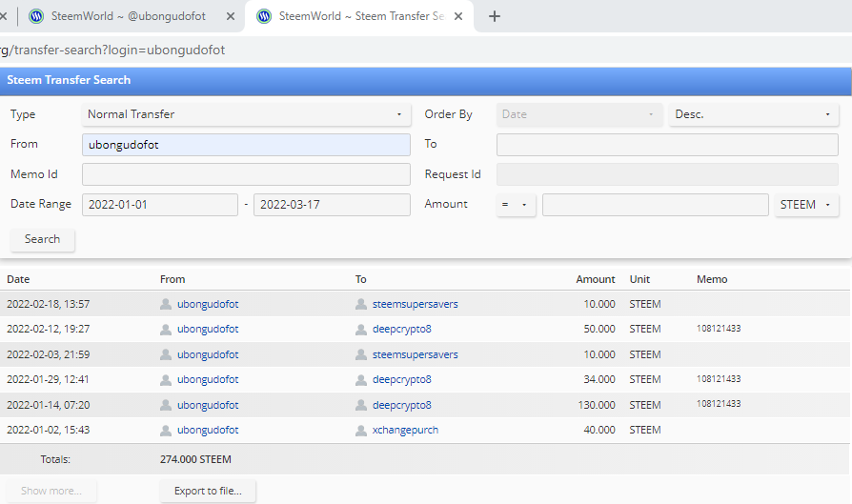Select the 34.000 amount cell
The height and width of the screenshot is (504, 852).
click(599, 379)
